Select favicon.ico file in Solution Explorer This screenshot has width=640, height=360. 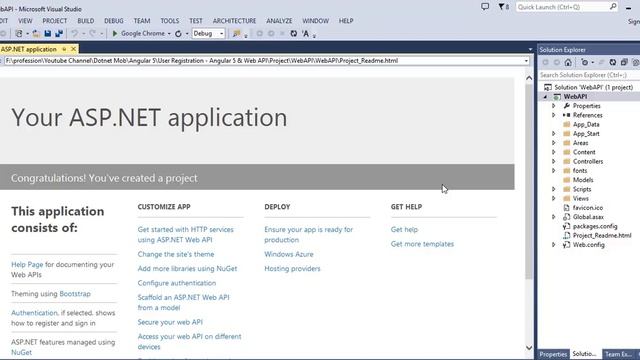[587, 208]
